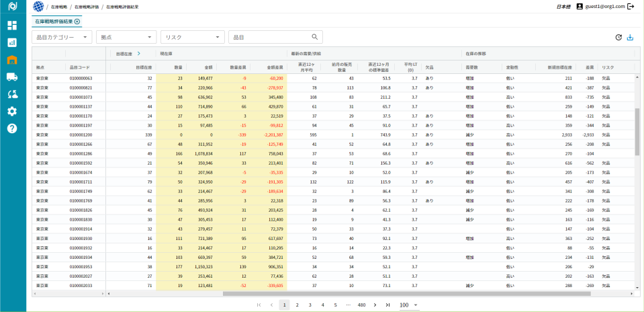644x312 pixels.
Task: Select the orange warehouse inventory icon
Action: point(12,60)
